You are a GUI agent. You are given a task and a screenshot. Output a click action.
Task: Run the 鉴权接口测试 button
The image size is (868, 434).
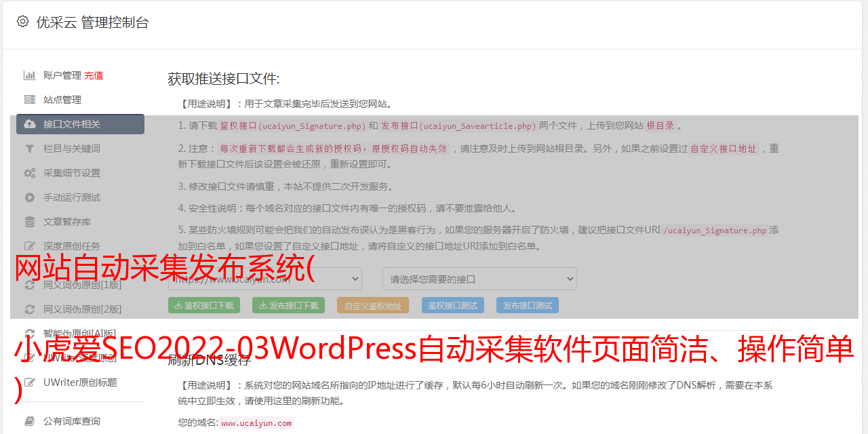[453, 305]
